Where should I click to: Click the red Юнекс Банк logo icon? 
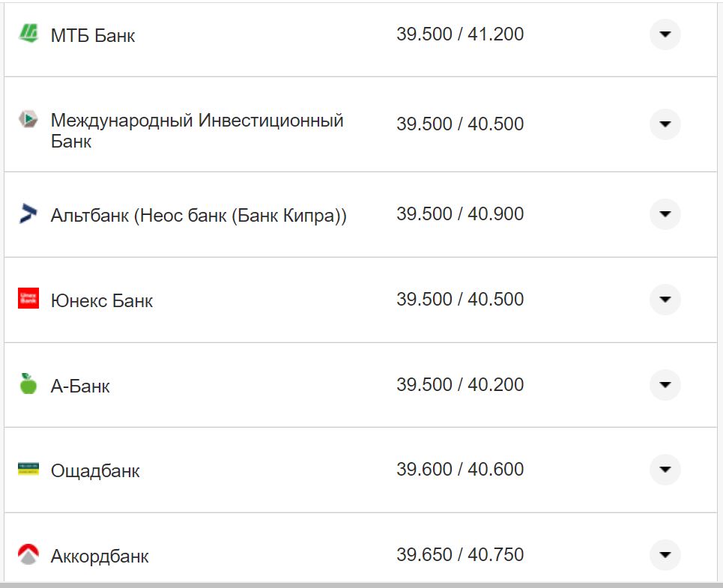[x=29, y=297]
